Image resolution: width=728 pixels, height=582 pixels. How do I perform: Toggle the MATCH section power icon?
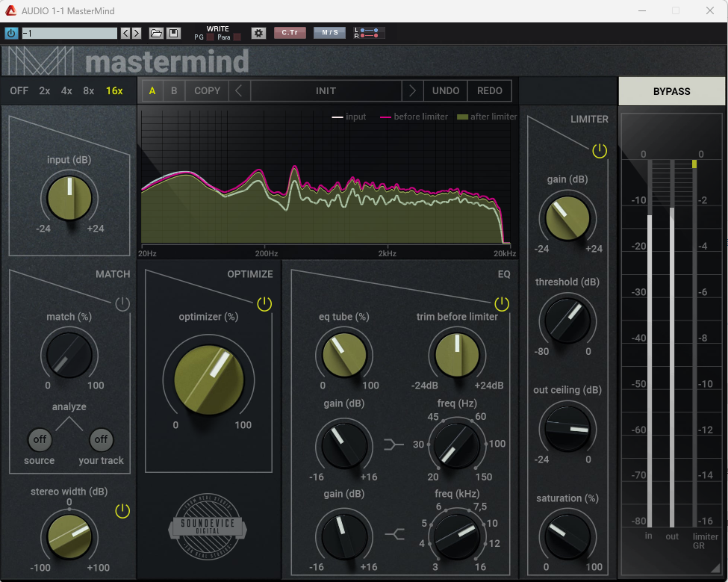122,304
